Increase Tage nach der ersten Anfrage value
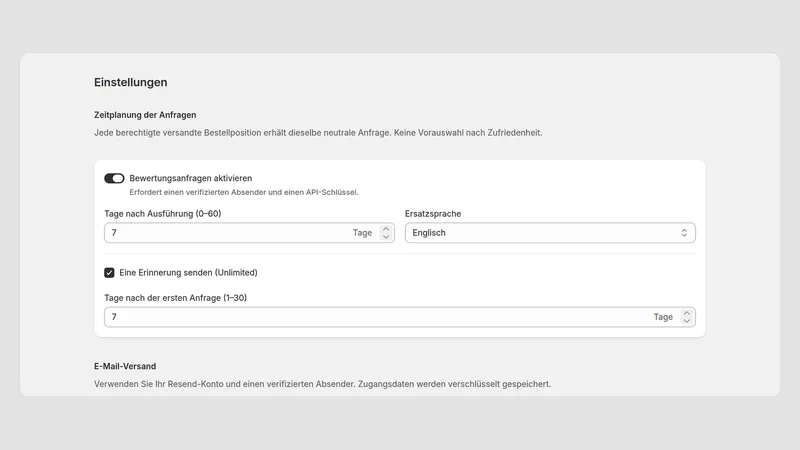 point(687,313)
